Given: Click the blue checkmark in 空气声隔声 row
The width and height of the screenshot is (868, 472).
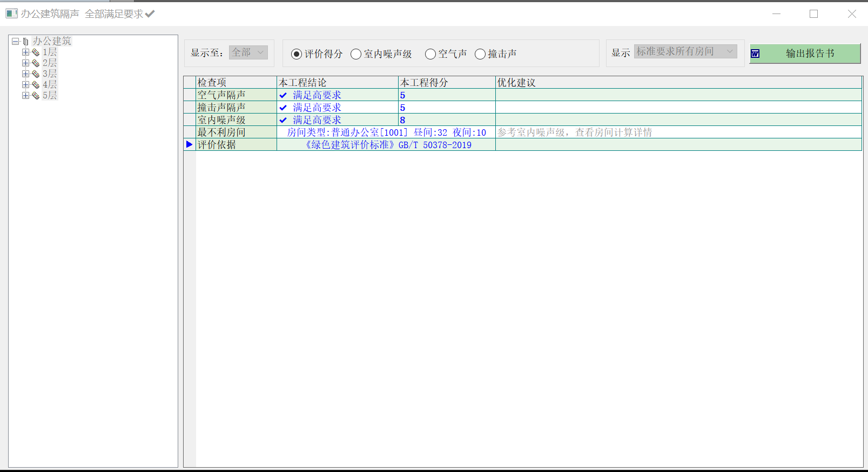Looking at the screenshot, I should click(283, 95).
